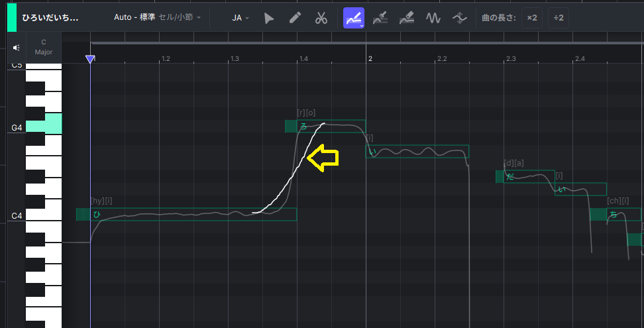Toggle the piano keyboard speaker sound
Image resolution: width=644 pixels, height=328 pixels.
coord(17,47)
